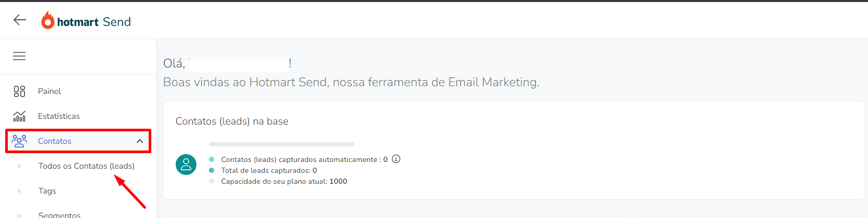Click the Hotmart flame logo
Image resolution: width=868 pixels, height=218 pixels.
48,20
